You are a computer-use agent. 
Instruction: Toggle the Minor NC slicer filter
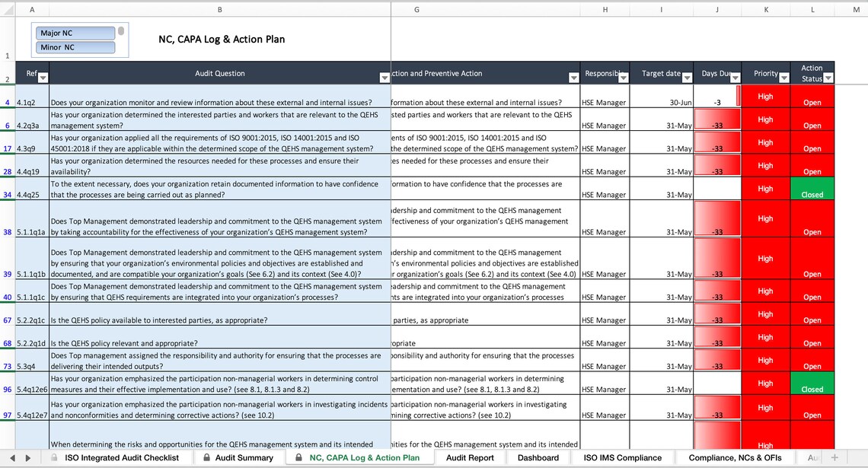pyautogui.click(x=74, y=46)
